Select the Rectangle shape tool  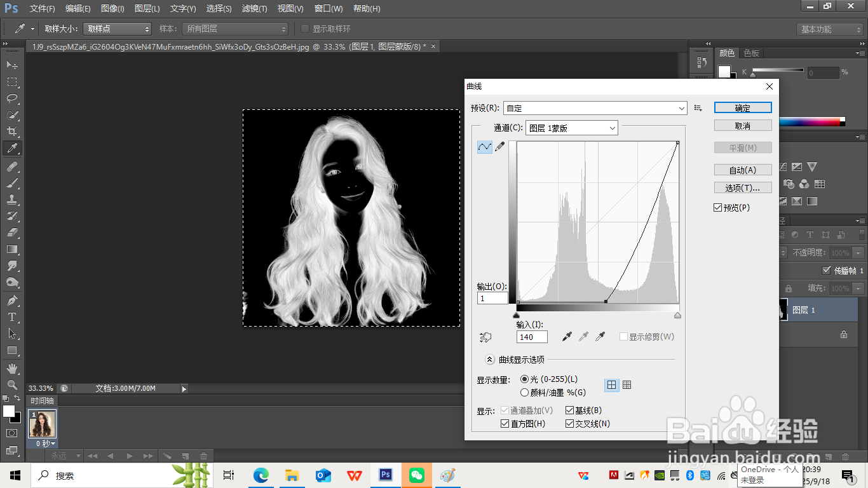click(12, 350)
